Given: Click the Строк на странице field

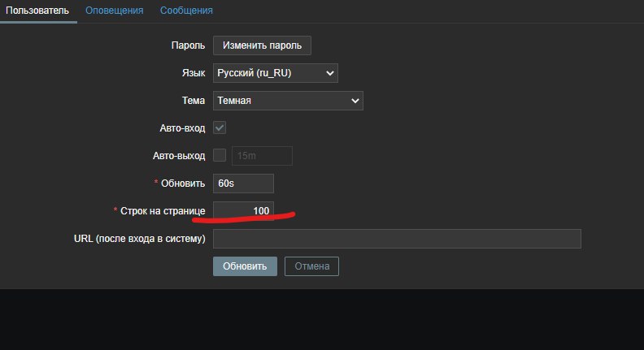Looking at the screenshot, I should click(x=243, y=211).
